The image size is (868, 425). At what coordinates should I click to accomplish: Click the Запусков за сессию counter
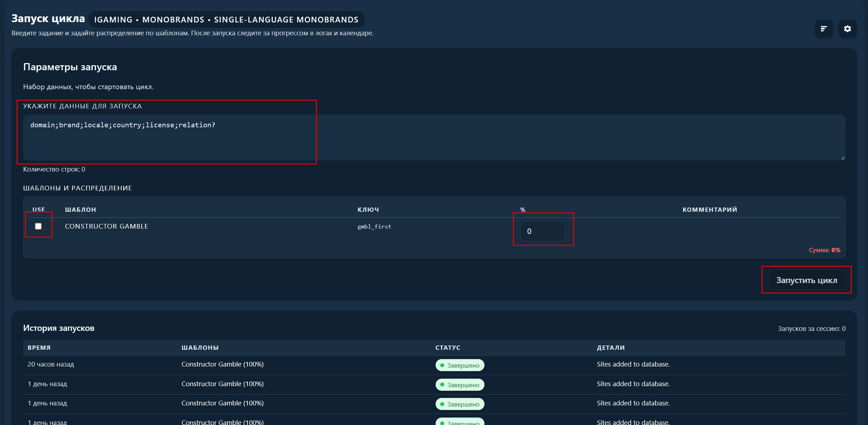coord(811,329)
